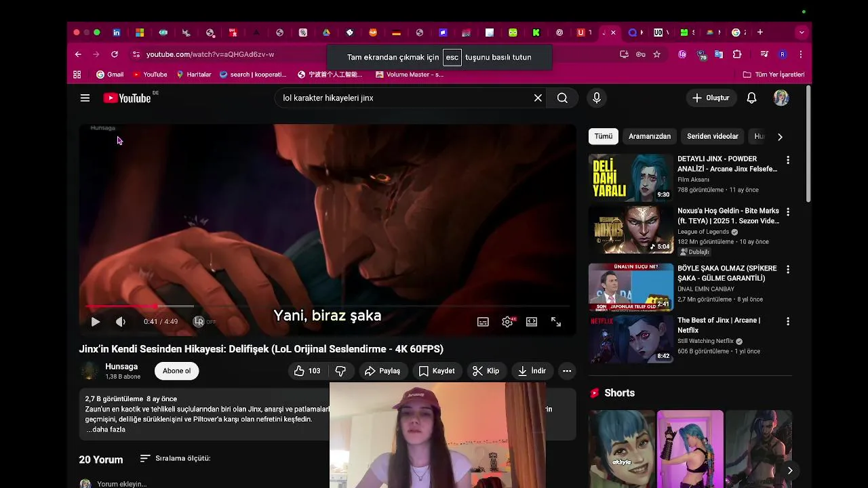Click the search magnifier button
The image size is (868, 488).
click(562, 98)
